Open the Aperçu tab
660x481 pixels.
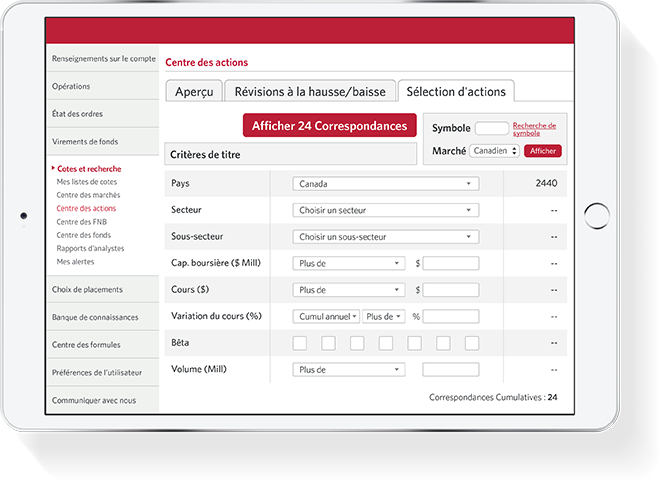[x=194, y=91]
